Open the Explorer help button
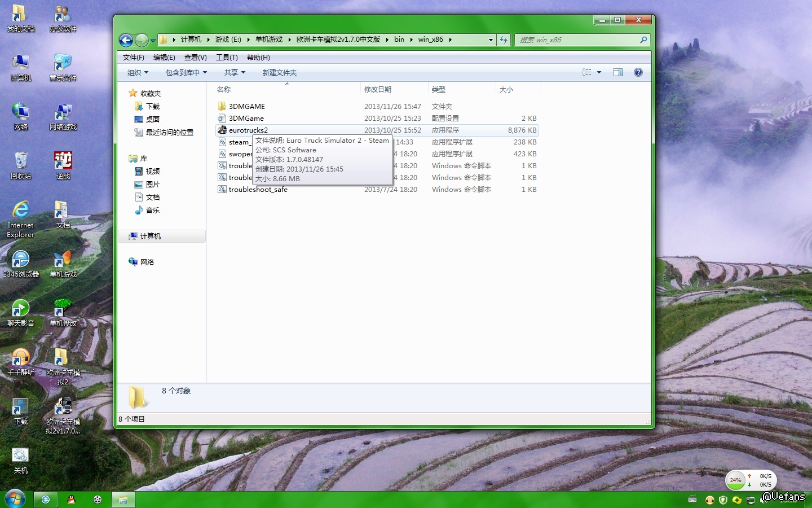Viewport: 812px width, 508px height. coord(638,72)
